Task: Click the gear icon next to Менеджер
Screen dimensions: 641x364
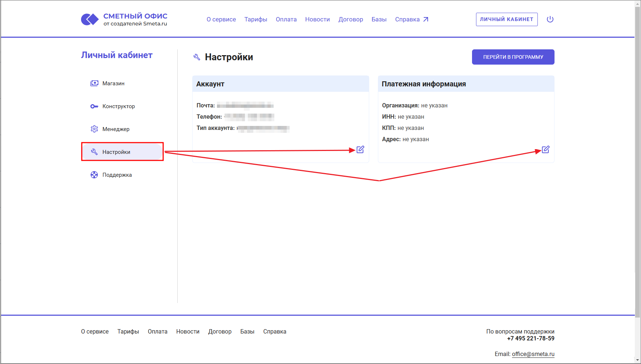Action: pyautogui.click(x=94, y=129)
